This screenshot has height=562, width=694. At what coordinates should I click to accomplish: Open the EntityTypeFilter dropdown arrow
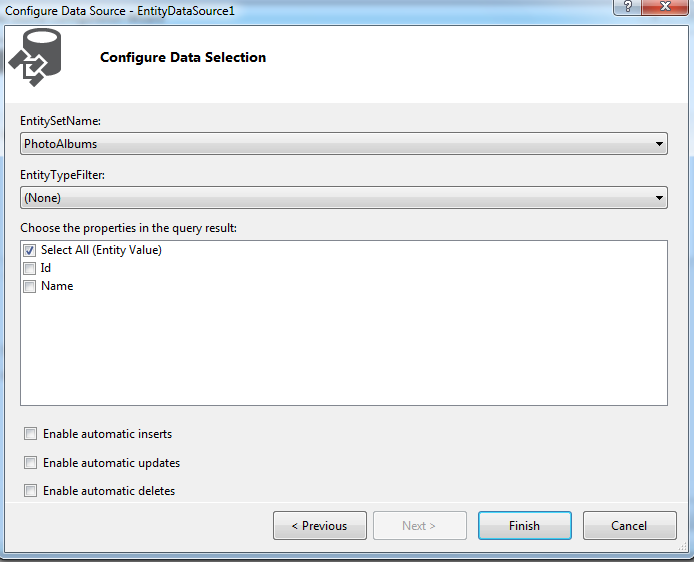click(659, 198)
